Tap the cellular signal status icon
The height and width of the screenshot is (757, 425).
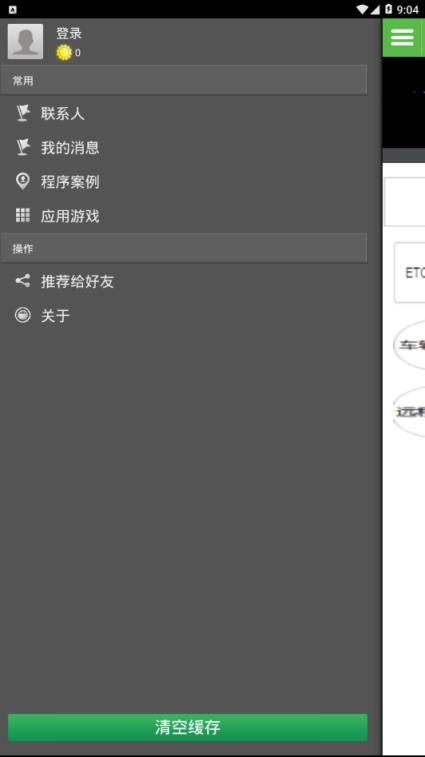375,9
